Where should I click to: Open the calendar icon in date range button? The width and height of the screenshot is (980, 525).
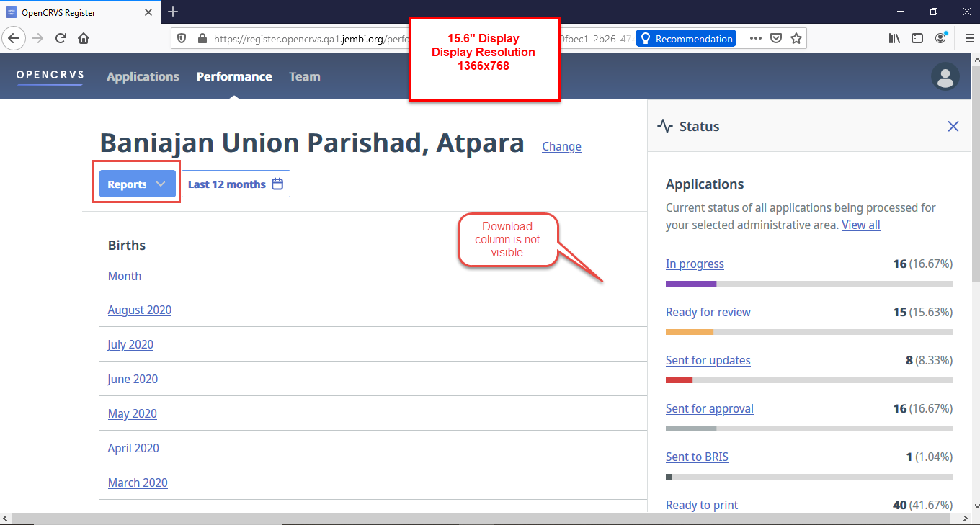pyautogui.click(x=277, y=184)
